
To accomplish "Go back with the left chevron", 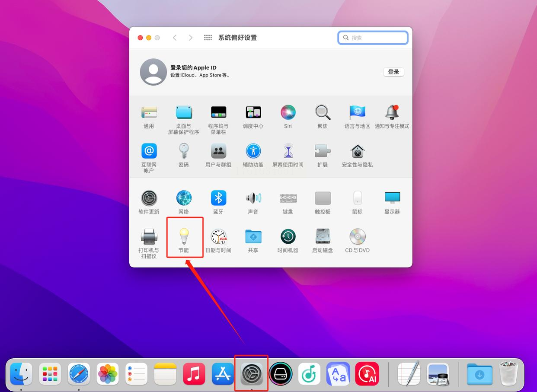I will (175, 38).
